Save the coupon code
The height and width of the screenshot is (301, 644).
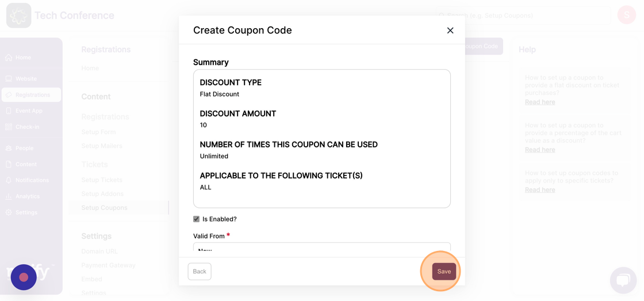pos(444,272)
